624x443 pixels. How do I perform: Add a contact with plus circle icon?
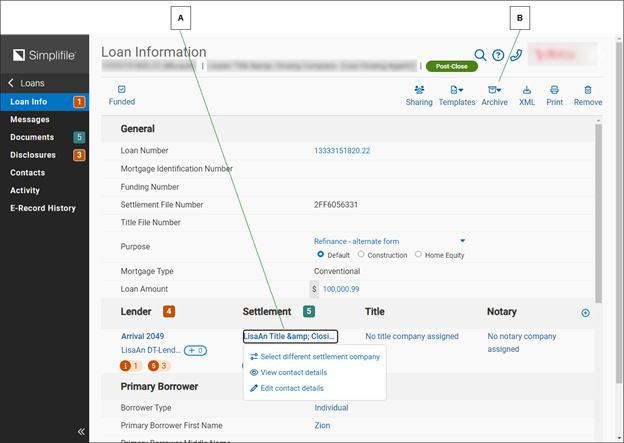[x=585, y=313]
